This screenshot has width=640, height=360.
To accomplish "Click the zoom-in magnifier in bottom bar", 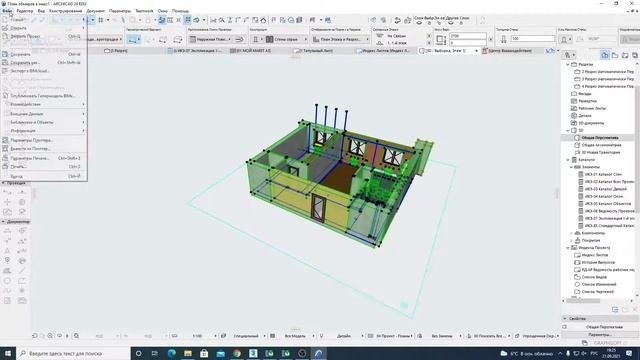I will pyautogui.click(x=50, y=336).
